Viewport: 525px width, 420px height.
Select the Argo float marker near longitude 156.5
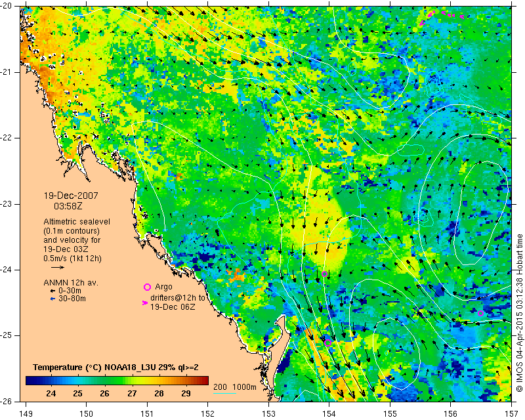click(x=480, y=314)
